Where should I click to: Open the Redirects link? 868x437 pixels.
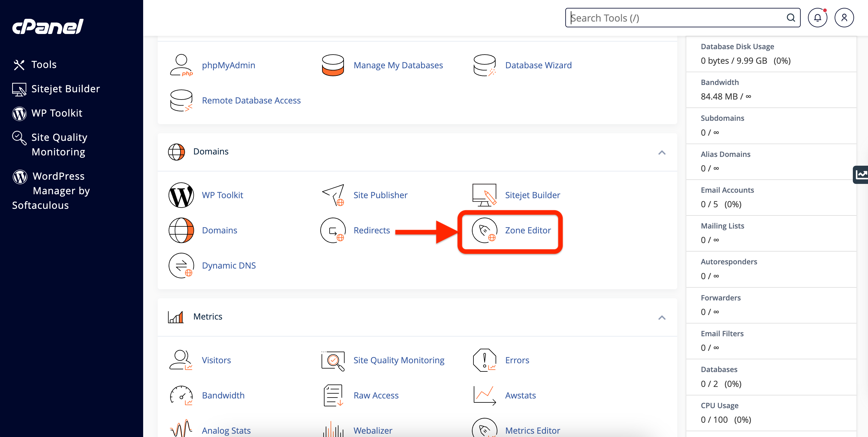371,230
